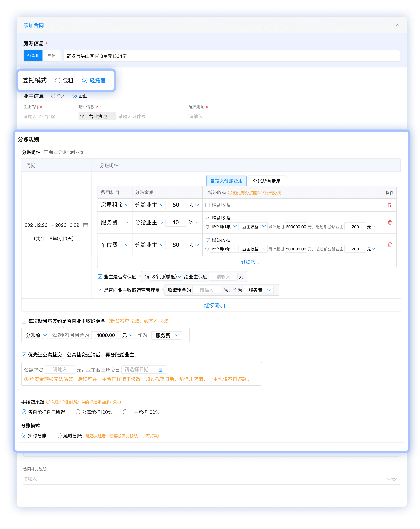This screenshot has height=529, width=420.
Task: Select 独栋 property type tab
Action: click(x=52, y=56)
